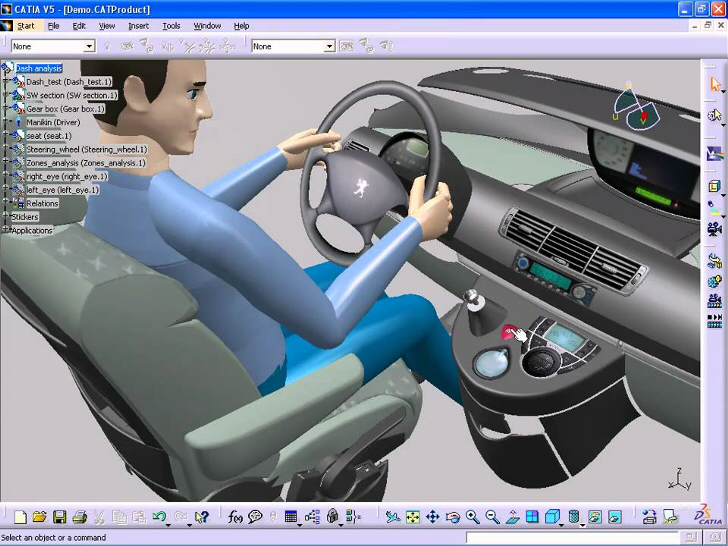
Task: Print using the printer icon
Action: 80,517
